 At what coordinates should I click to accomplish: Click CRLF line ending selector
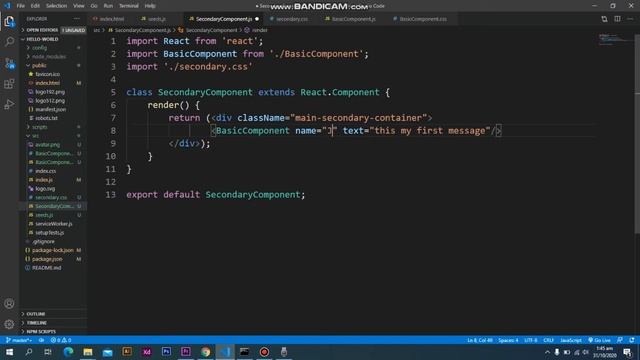click(x=549, y=340)
